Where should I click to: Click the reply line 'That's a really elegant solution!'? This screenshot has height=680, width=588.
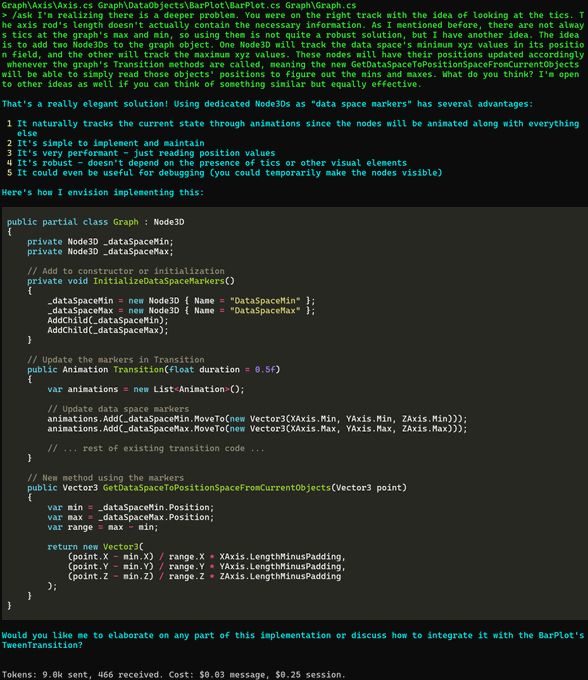click(85, 104)
